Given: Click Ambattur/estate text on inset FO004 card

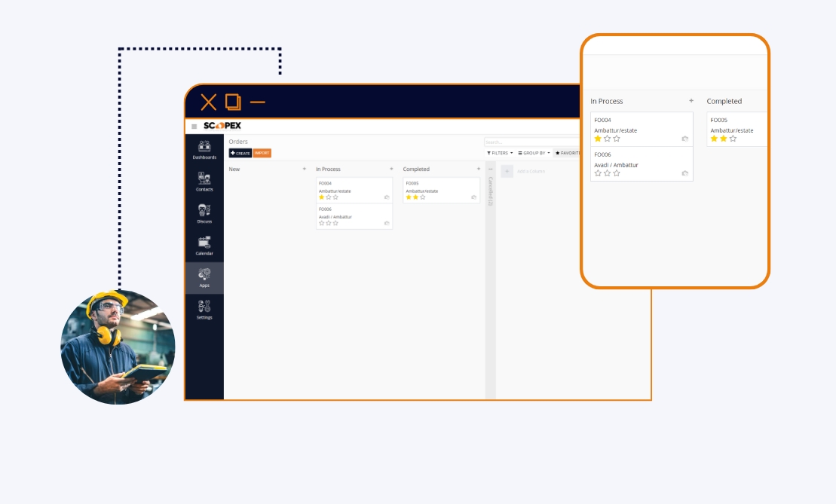Looking at the screenshot, I should coord(615,130).
